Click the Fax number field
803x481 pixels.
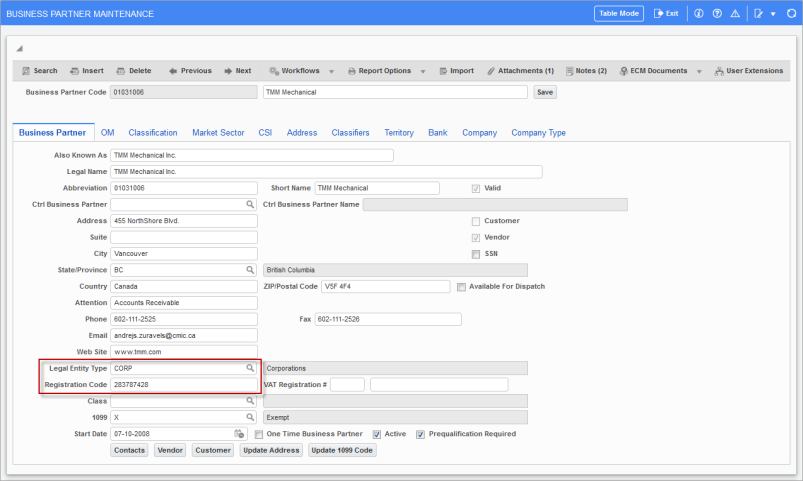(x=388, y=319)
